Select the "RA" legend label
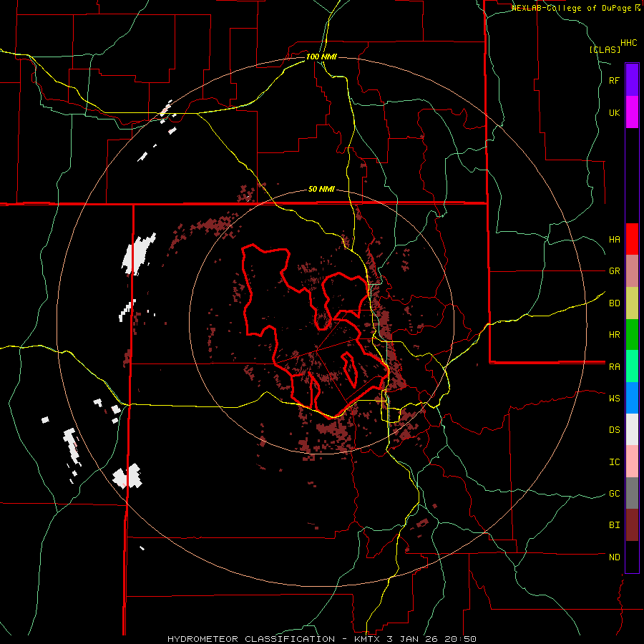This screenshot has height=644, width=644. pyautogui.click(x=614, y=366)
